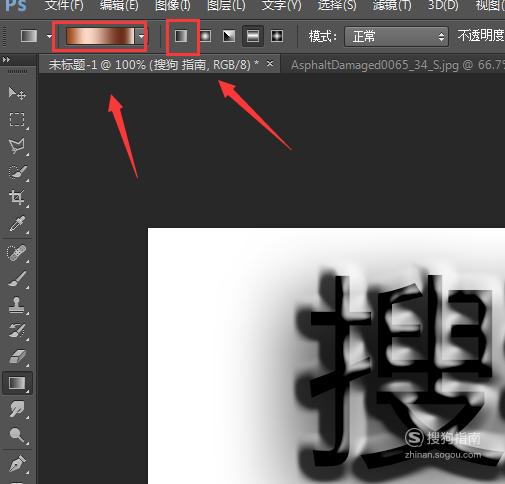Select the Crop tool
Viewport: 505px width, 484px height.
(17, 197)
